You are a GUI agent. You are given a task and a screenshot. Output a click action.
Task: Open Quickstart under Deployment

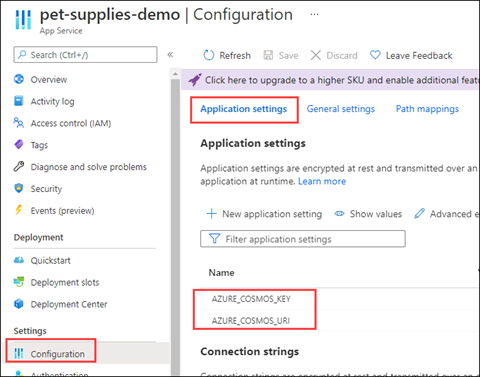tap(51, 260)
